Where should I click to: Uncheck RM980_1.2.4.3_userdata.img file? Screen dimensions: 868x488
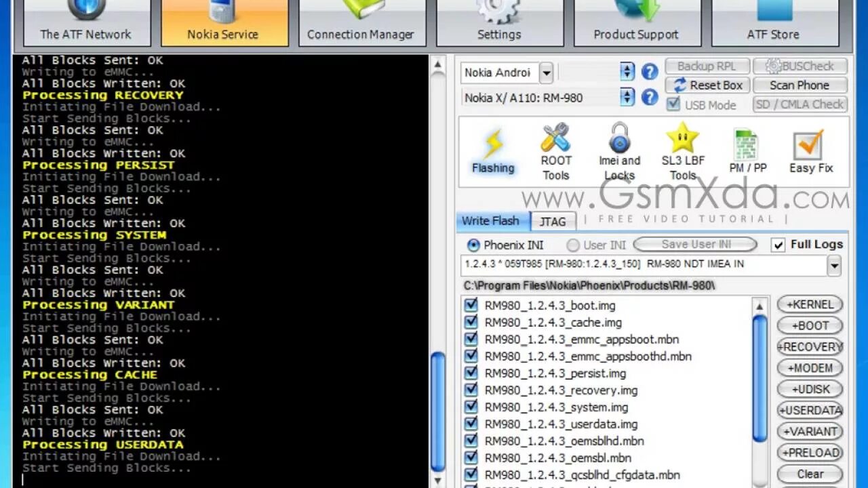click(471, 424)
